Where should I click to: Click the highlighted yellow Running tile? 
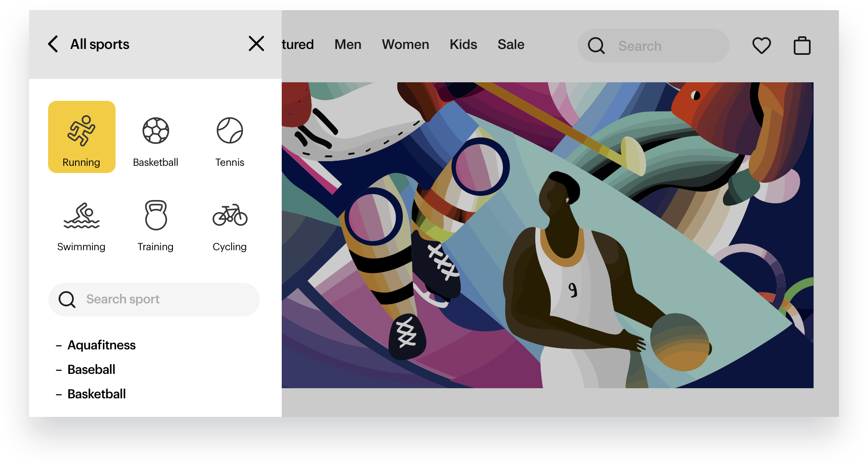click(x=82, y=136)
